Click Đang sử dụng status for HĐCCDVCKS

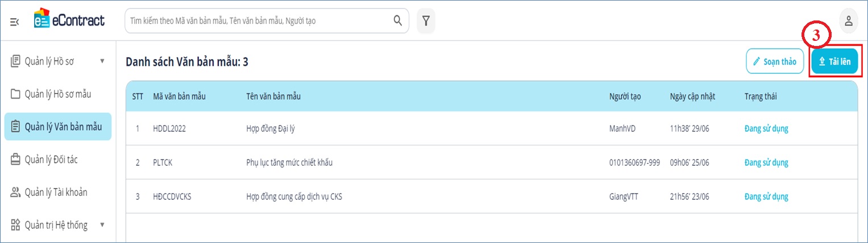tap(766, 197)
